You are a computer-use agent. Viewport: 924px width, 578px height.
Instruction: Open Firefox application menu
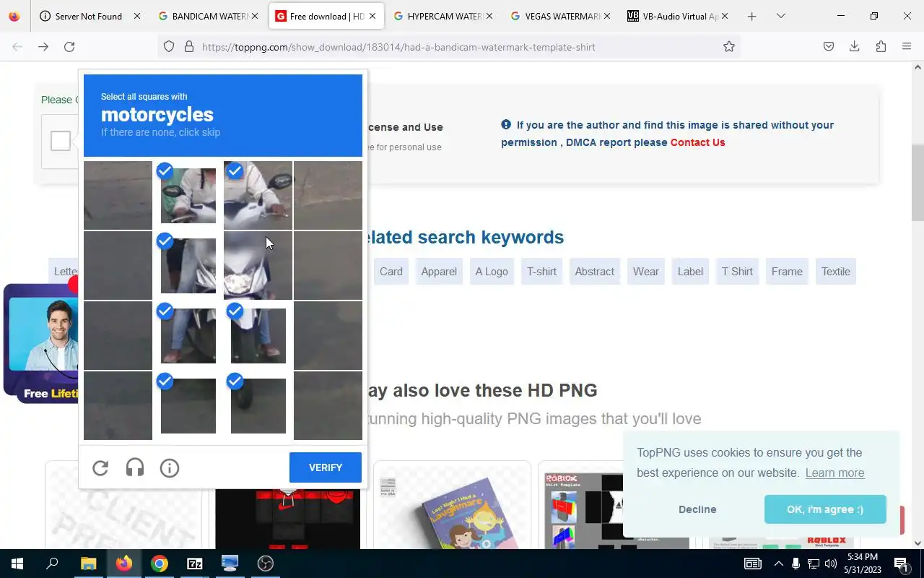pos(907,46)
